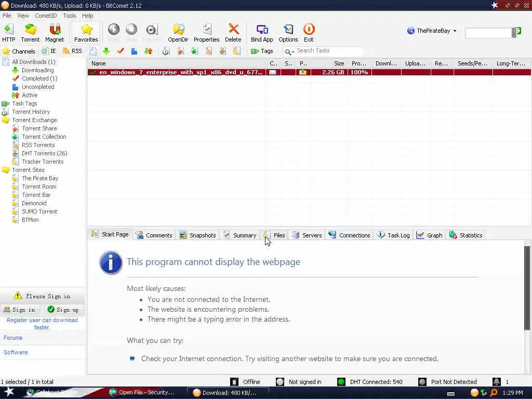Click the Tracker Torrents toolbar icon
The width and height of the screenshot is (532, 399).
pyautogui.click(x=236, y=51)
